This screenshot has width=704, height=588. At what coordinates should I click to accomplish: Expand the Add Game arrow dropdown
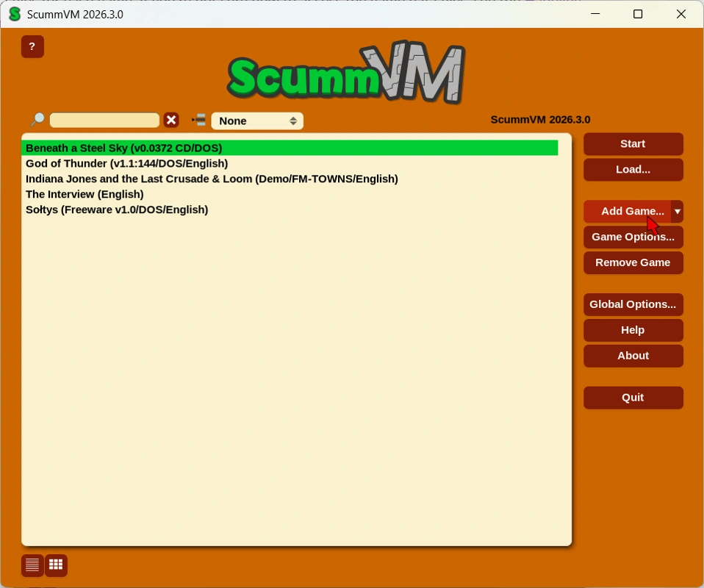[x=677, y=211]
